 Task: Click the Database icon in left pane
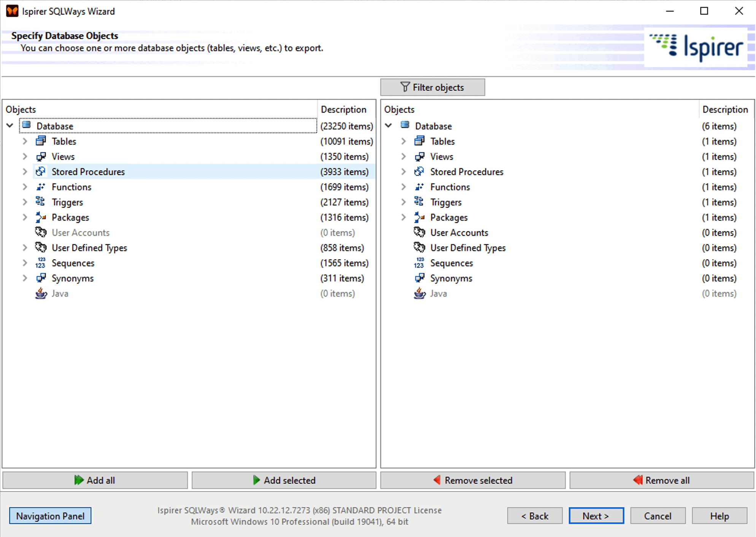tap(26, 125)
